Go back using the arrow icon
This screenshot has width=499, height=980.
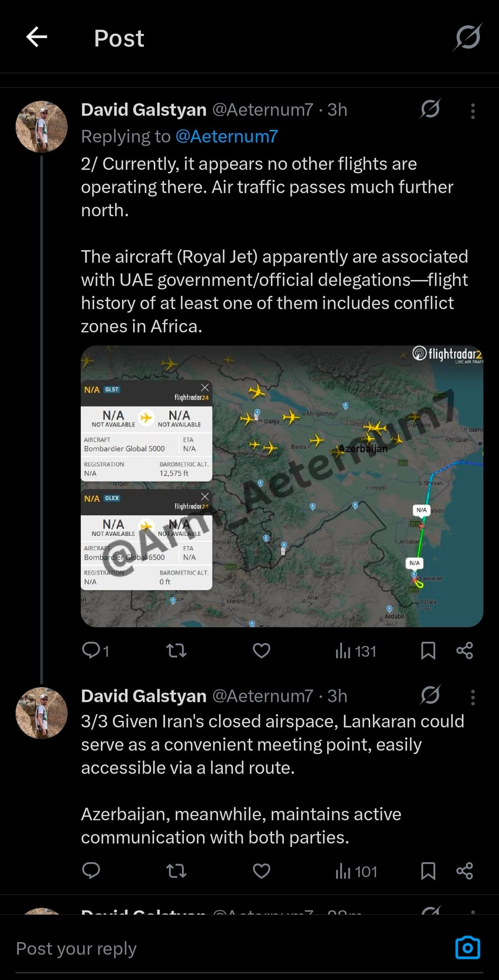37,37
